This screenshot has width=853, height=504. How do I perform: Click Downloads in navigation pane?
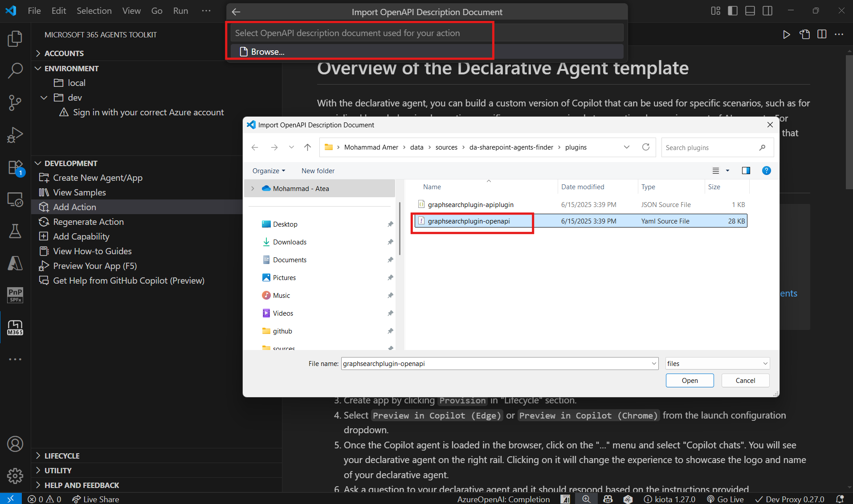pyautogui.click(x=290, y=242)
